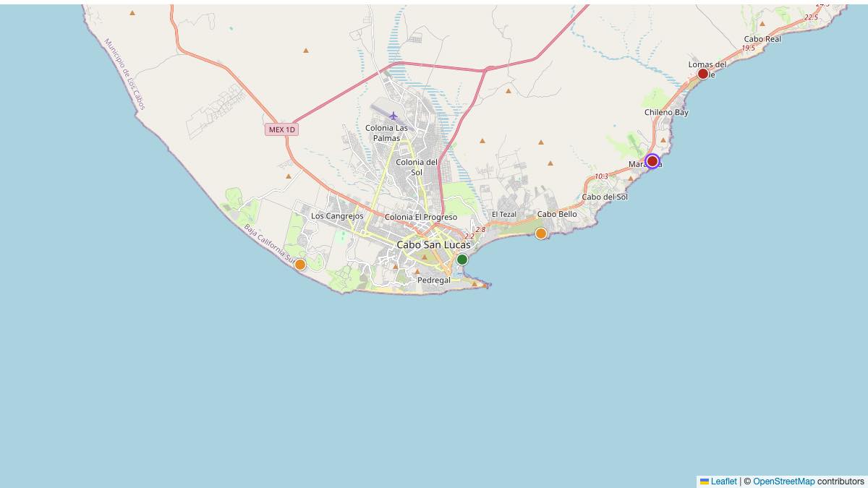Image resolution: width=868 pixels, height=488 pixels.
Task: Click the Cabo del Sol label
Action: tap(605, 197)
